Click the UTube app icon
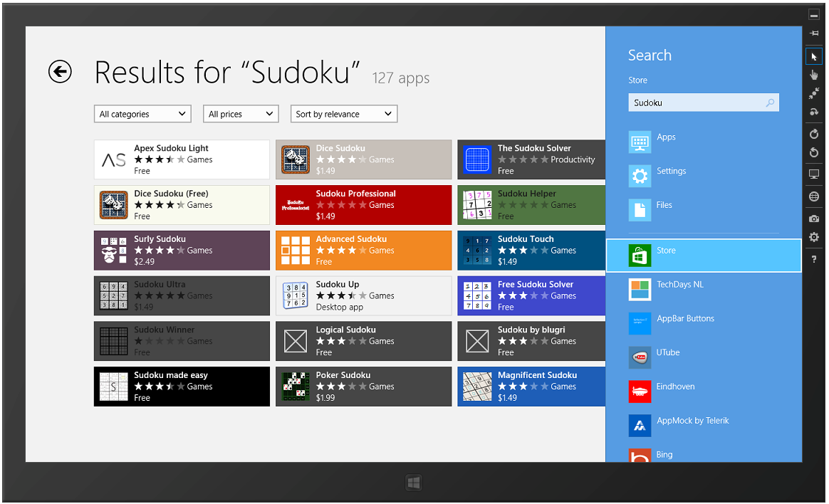829x504 pixels. click(640, 357)
